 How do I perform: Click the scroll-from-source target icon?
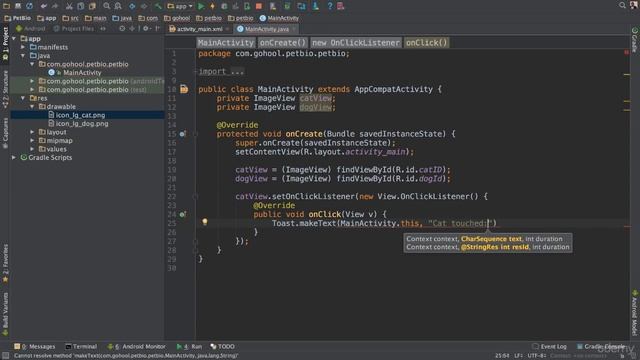pos(122,29)
